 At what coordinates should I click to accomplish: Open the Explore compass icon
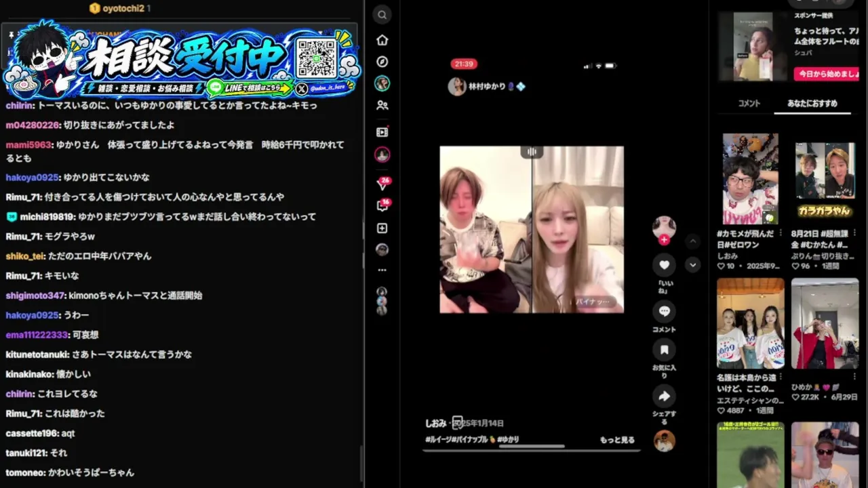pyautogui.click(x=382, y=62)
